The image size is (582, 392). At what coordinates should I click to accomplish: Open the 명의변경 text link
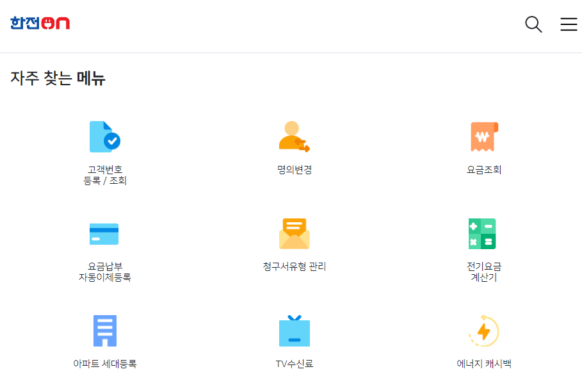(295, 170)
